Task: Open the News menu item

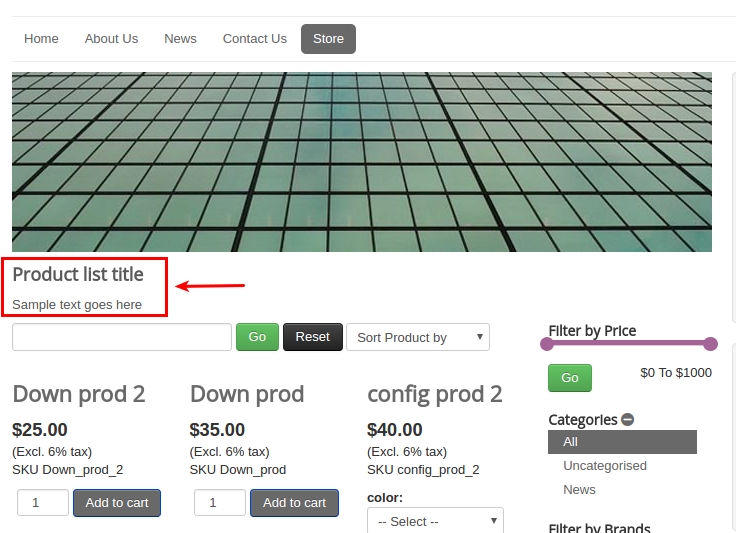Action: tap(180, 39)
